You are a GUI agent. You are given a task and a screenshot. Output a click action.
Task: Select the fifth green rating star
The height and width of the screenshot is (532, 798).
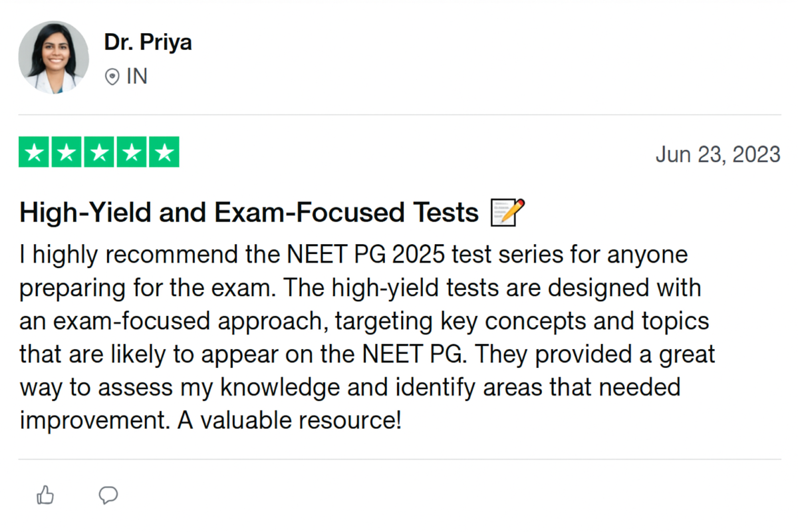click(164, 152)
